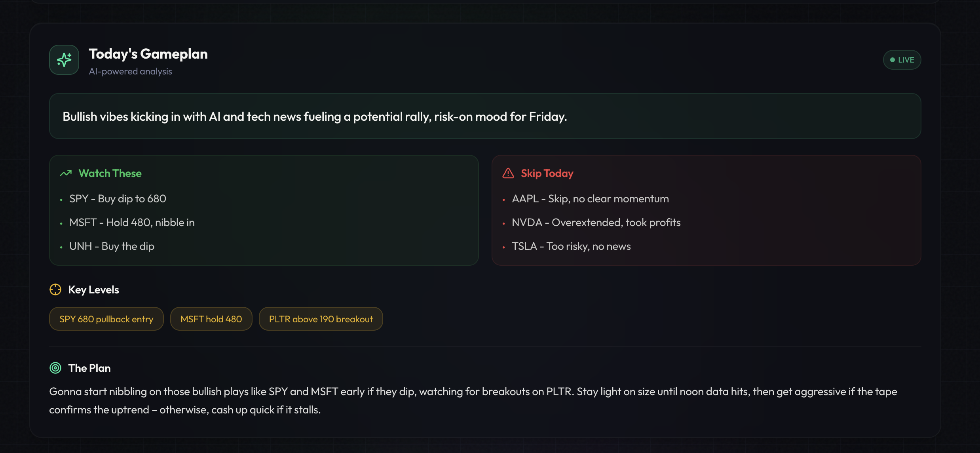Toggle the LIVE status indicator

(x=902, y=59)
